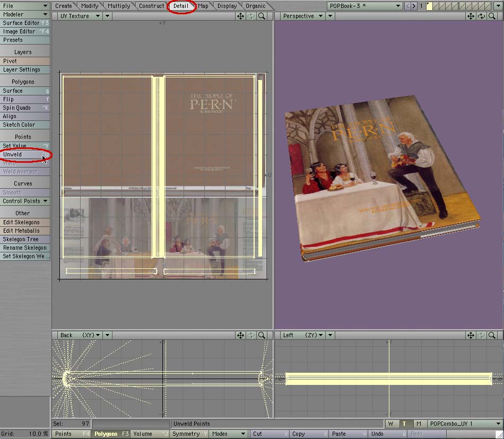Screen dimensions: 504x439
Task: Click the zoom magnifier in UV Texture viewport
Action: pyautogui.click(x=262, y=16)
